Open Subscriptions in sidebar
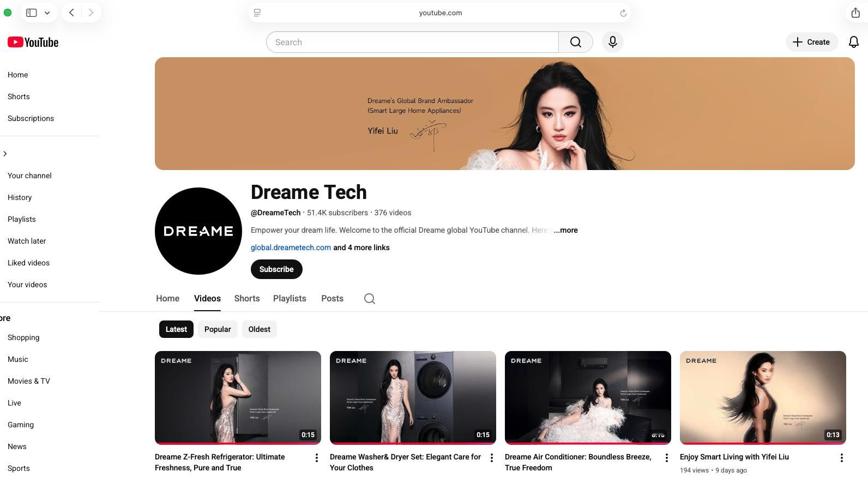The image size is (868, 478). point(31,118)
